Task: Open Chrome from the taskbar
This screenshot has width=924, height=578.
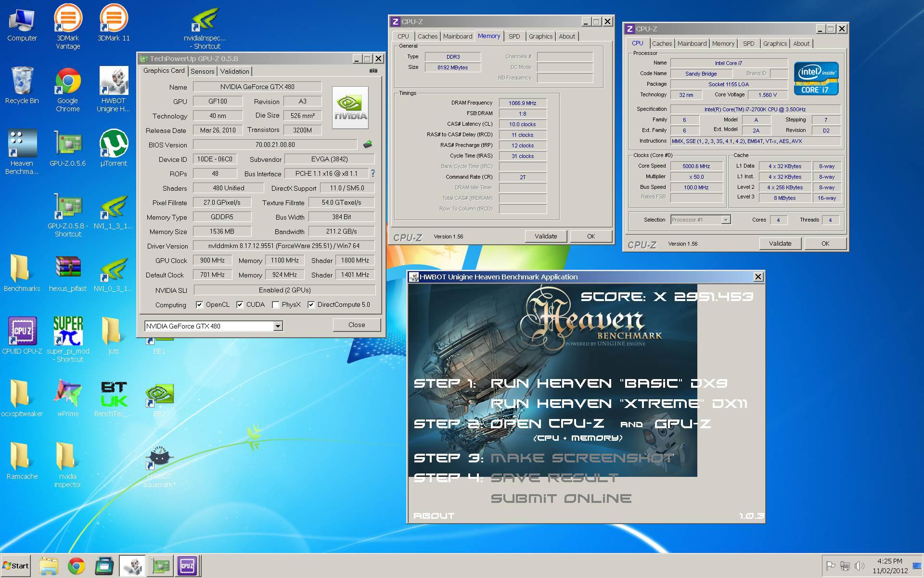Action: 76,566
